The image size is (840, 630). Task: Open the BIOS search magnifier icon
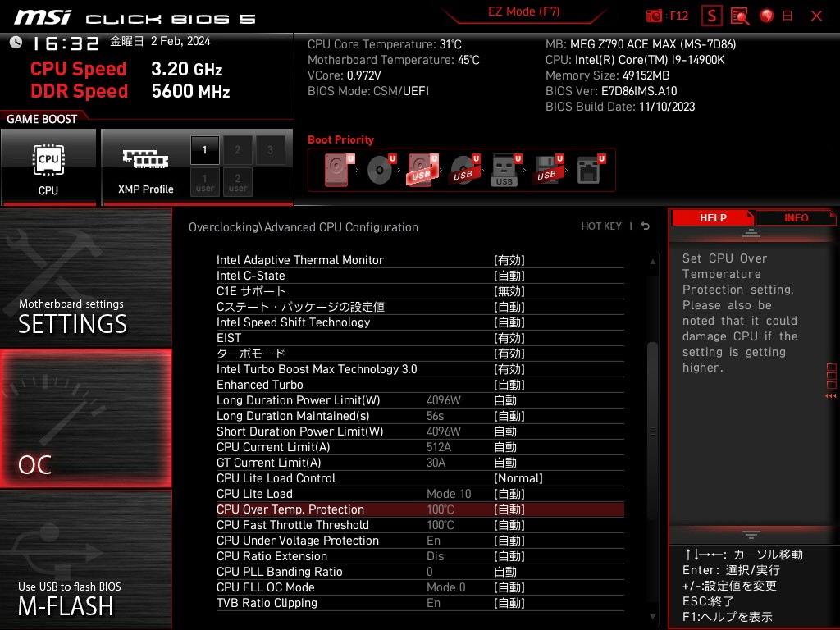tap(740, 16)
